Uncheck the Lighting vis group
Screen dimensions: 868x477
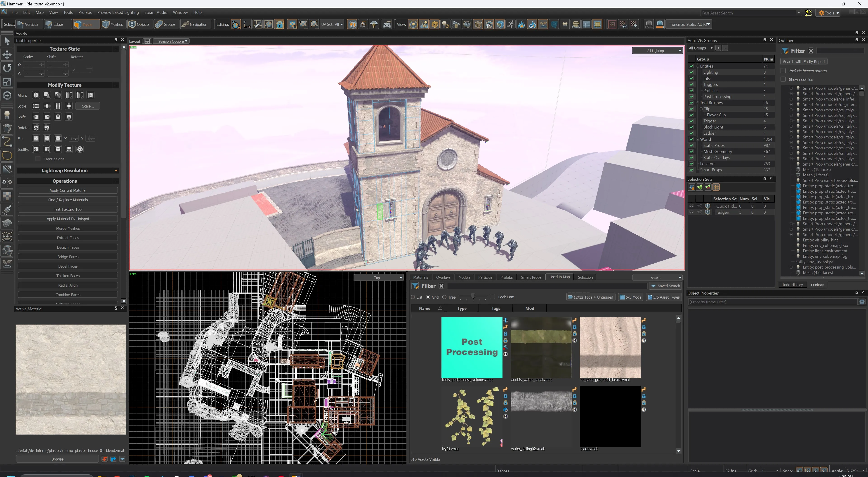click(691, 72)
